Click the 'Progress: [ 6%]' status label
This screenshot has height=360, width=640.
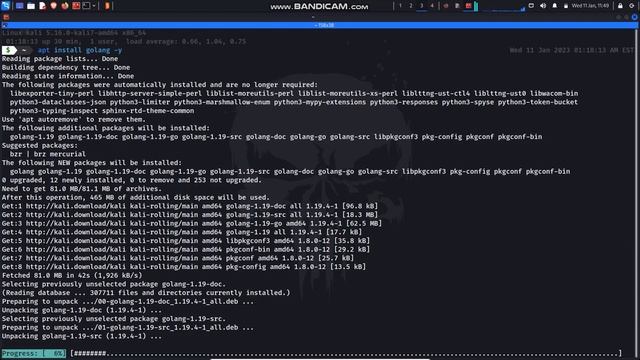[34, 353]
